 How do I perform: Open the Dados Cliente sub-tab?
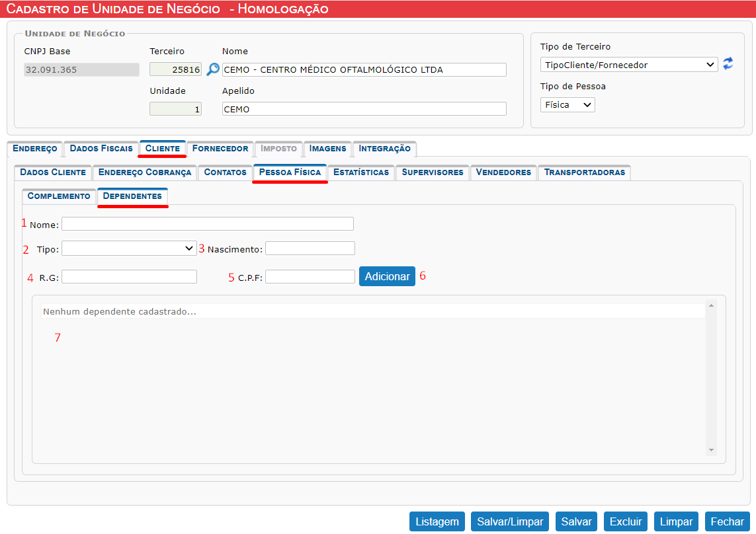(53, 172)
